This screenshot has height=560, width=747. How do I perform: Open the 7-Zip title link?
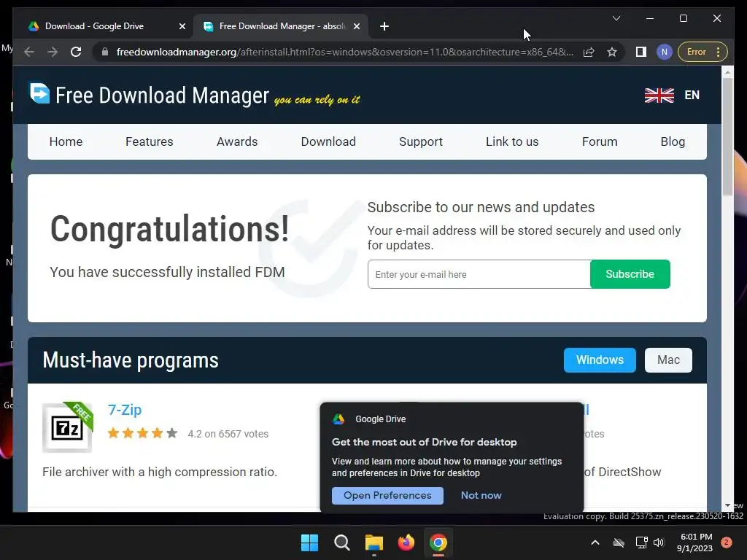(125, 410)
